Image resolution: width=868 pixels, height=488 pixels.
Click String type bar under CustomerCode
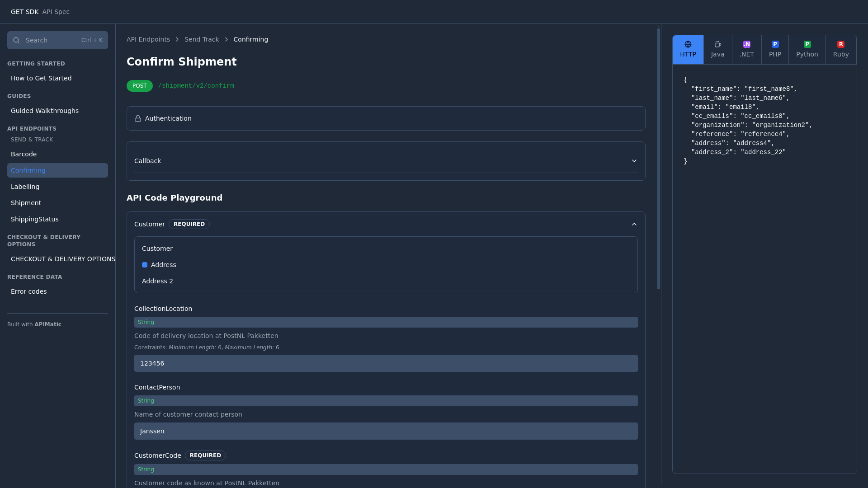coord(386,469)
